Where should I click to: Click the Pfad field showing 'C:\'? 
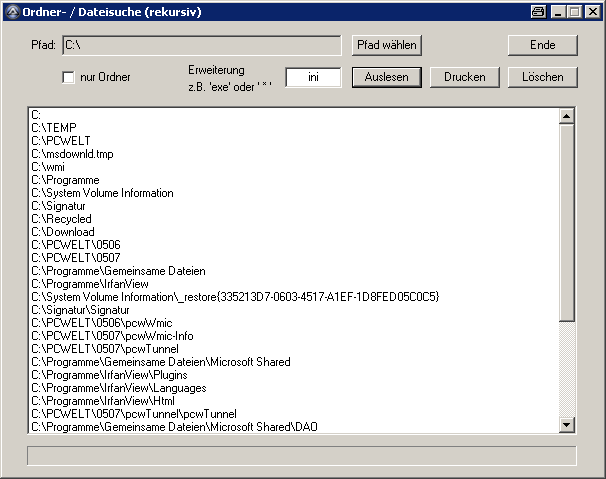(201, 45)
